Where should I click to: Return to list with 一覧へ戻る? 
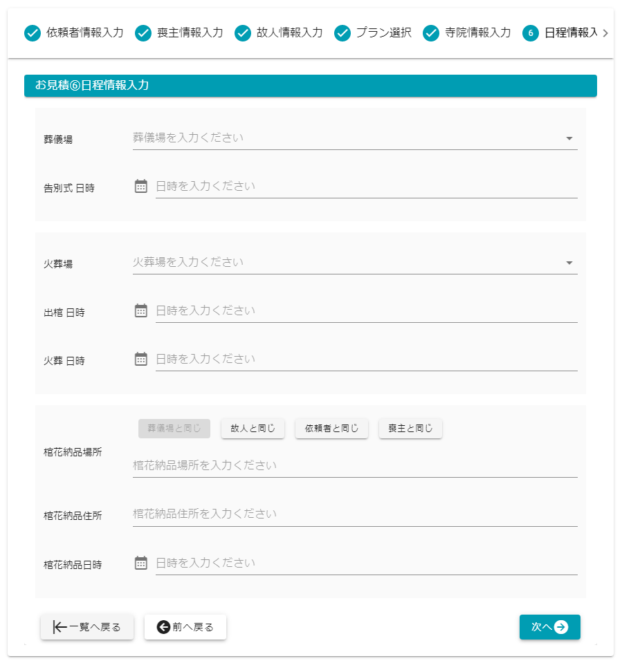(x=87, y=627)
